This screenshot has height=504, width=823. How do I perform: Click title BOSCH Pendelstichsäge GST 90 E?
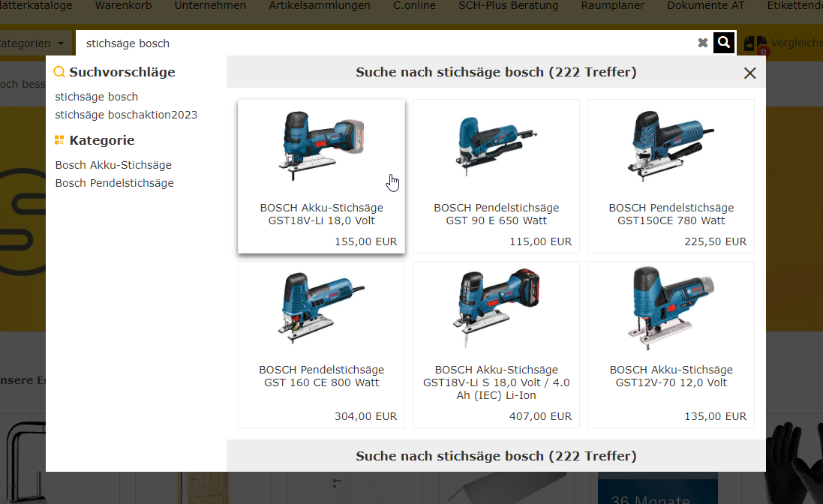click(x=496, y=214)
